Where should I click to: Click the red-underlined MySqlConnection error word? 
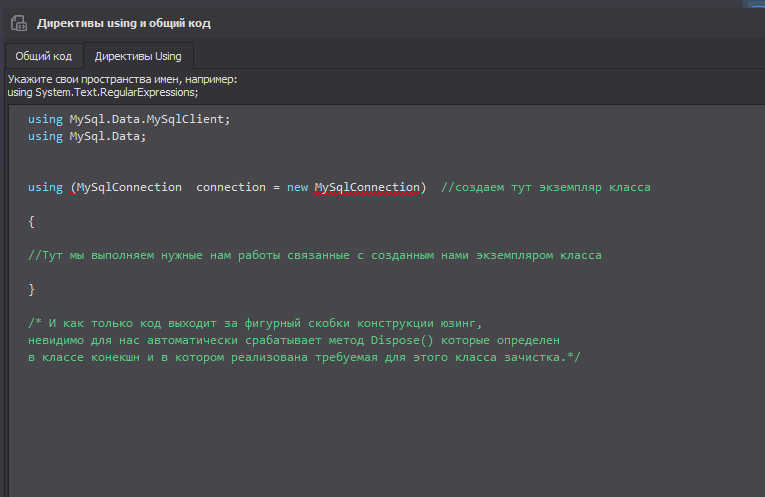click(x=367, y=187)
